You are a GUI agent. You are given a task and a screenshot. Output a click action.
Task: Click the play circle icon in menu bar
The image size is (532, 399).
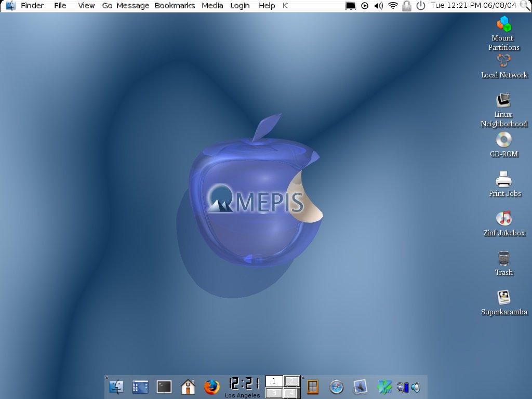(x=365, y=6)
